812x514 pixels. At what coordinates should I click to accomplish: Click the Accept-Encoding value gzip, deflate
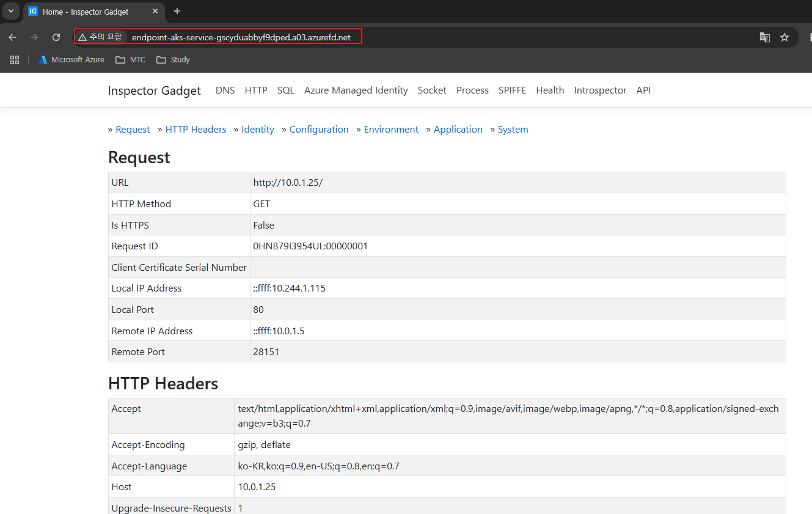(264, 445)
